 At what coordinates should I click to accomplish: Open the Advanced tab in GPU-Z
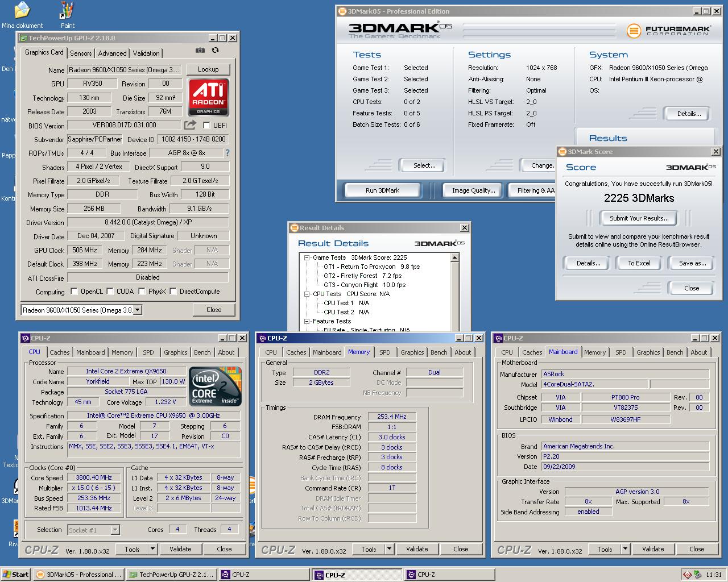tap(112, 53)
